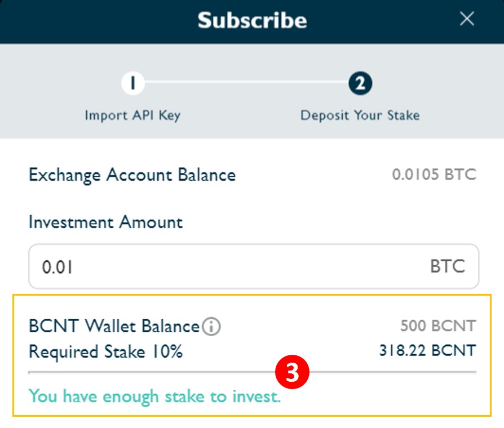The width and height of the screenshot is (504, 428).
Task: Click the 0.0105 BTC balance value
Action: (x=434, y=175)
